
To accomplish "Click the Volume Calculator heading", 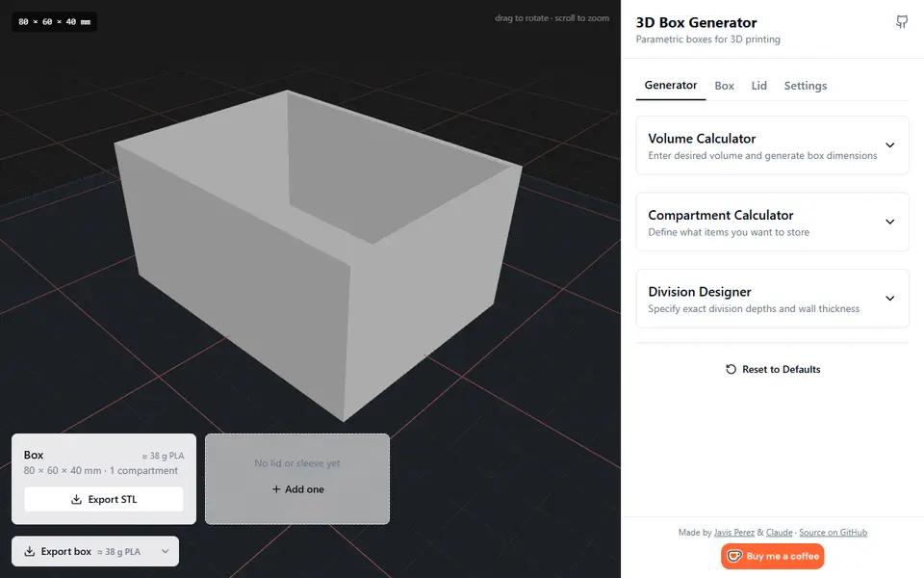I will pyautogui.click(x=702, y=139).
